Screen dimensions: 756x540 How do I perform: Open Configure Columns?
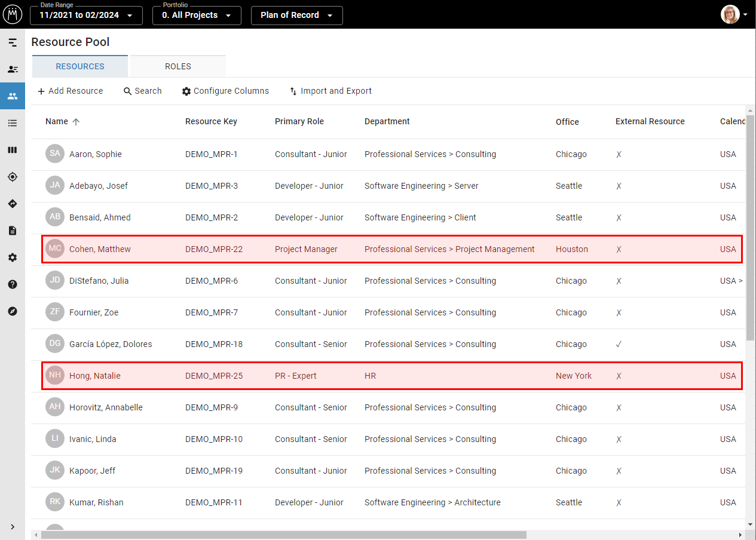[225, 91]
